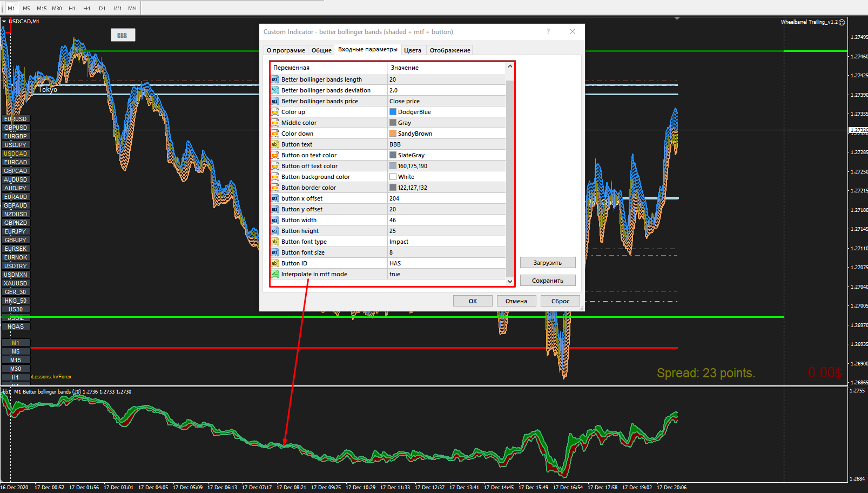Click the color icon next to Color up
The image size is (868, 493).
(275, 112)
